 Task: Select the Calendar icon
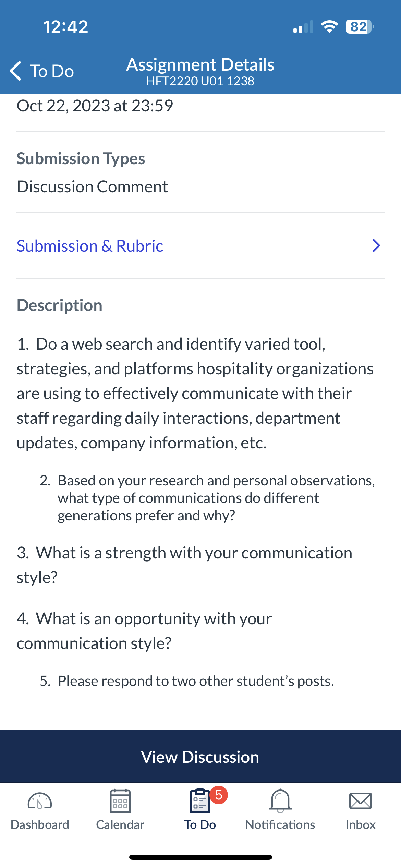(x=120, y=801)
